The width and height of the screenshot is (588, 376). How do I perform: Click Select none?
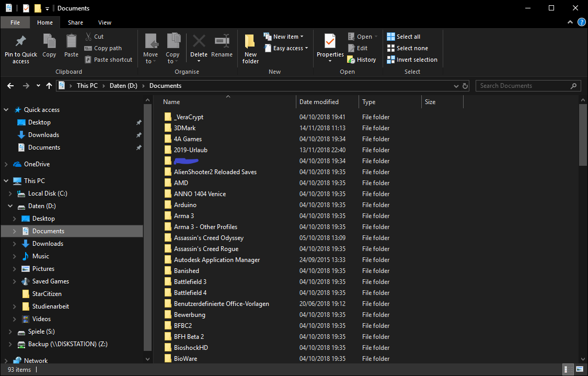(407, 48)
